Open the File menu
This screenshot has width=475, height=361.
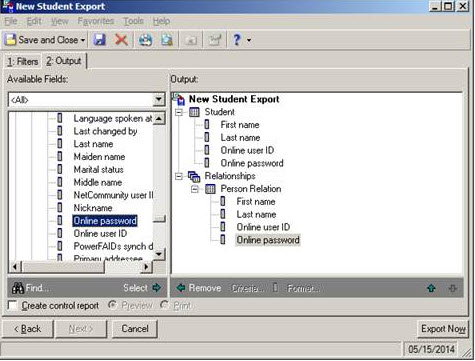coord(10,21)
